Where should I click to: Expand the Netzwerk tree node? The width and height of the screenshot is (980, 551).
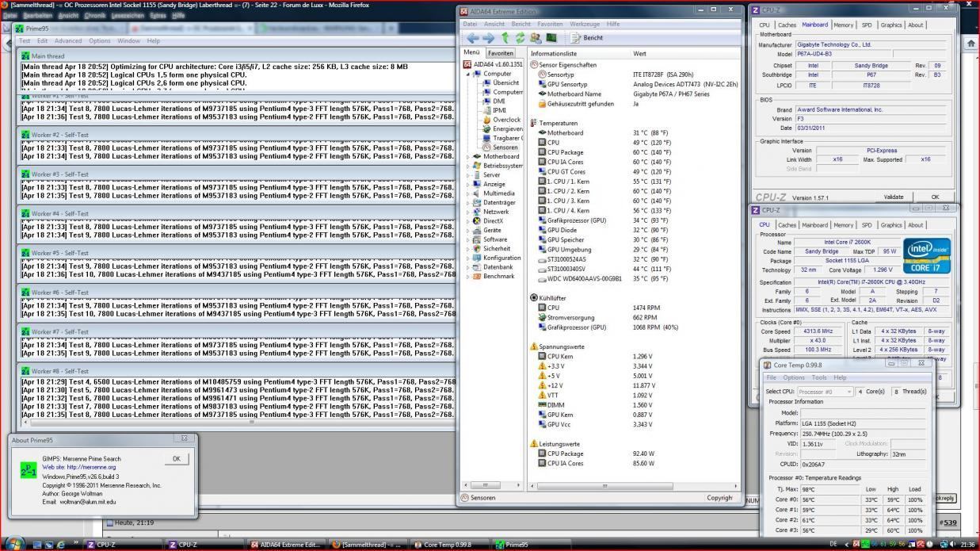click(467, 212)
